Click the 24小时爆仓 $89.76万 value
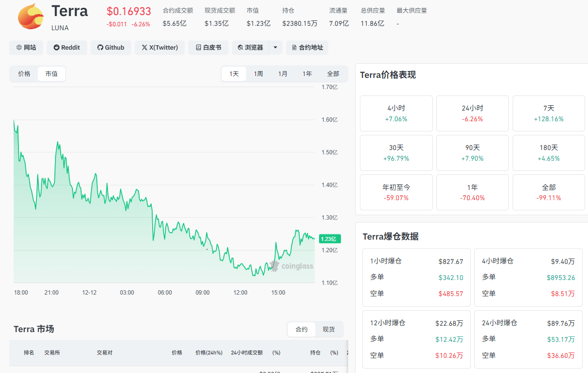The image size is (588, 373). (x=561, y=323)
